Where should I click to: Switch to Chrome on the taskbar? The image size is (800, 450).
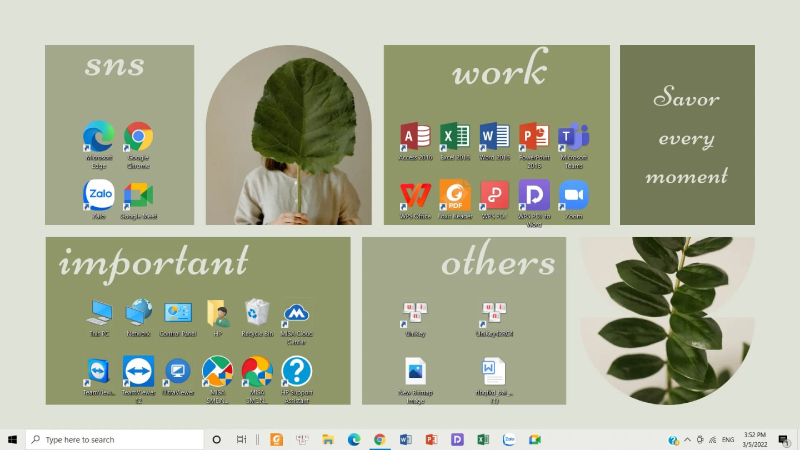(380, 439)
